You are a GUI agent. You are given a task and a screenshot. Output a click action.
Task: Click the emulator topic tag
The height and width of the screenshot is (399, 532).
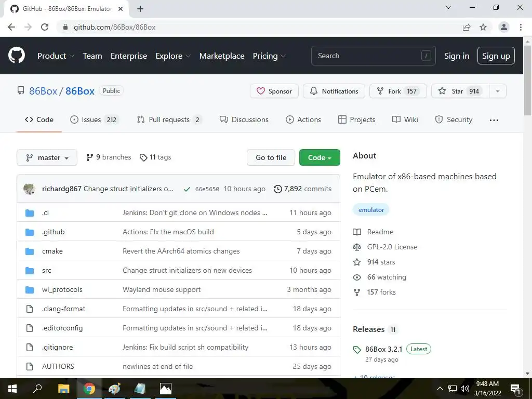pos(371,210)
